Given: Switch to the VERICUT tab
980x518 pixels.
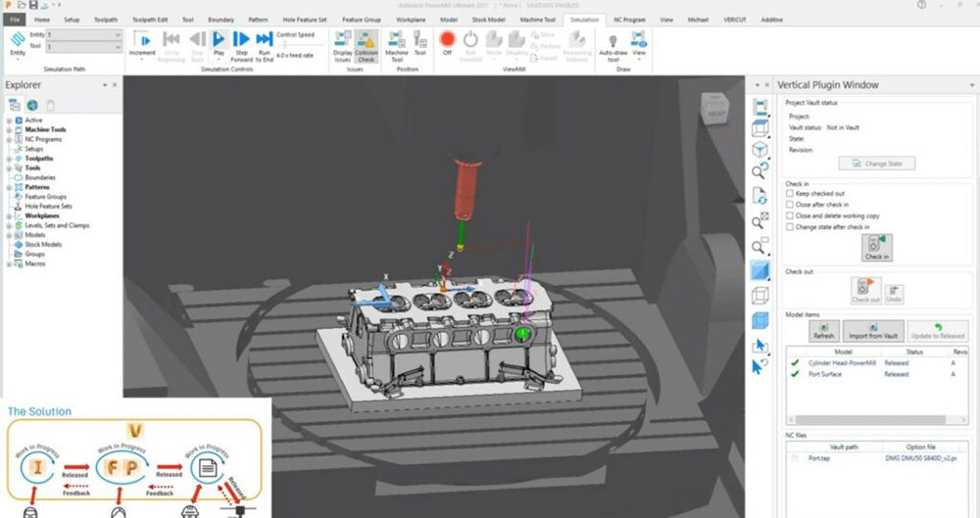Looking at the screenshot, I should coord(734,20).
